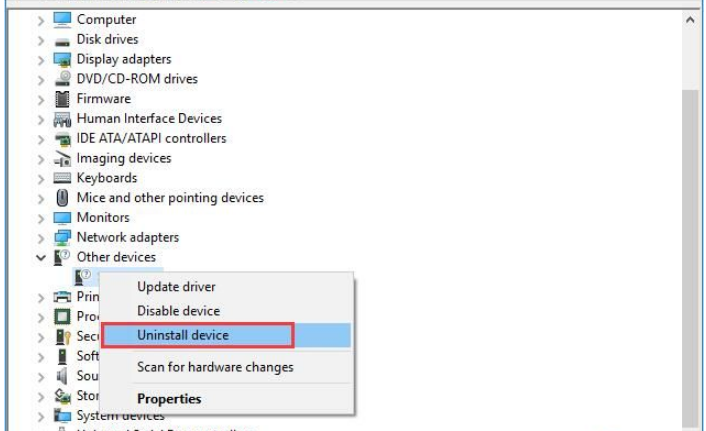Viewport: 706px width, 431px height.
Task: Click the Imaging devices icon
Action: (62, 158)
